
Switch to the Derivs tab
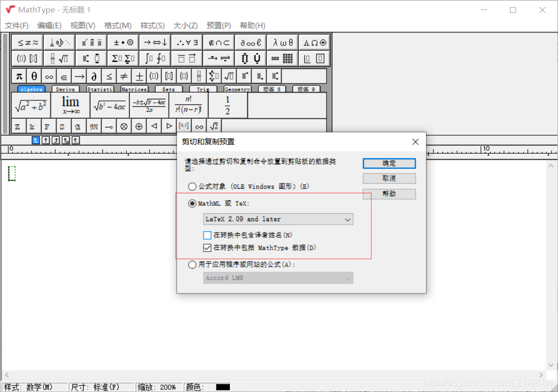click(x=65, y=89)
